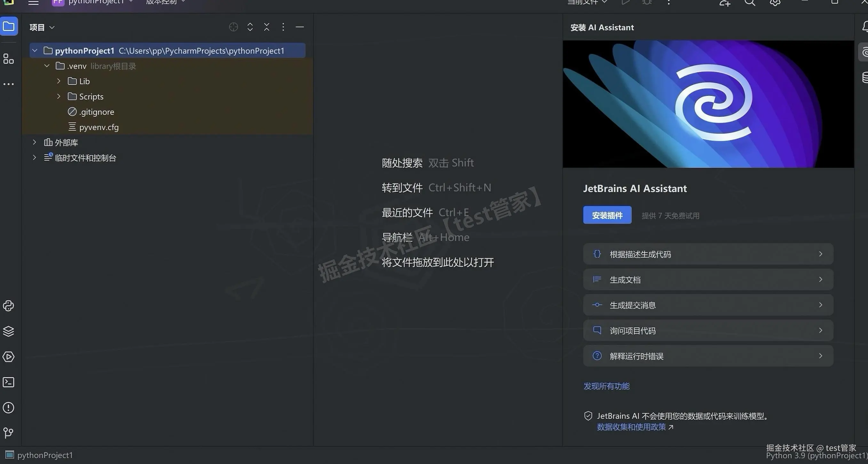
Task: Click the Select Opened File target icon
Action: (x=233, y=27)
